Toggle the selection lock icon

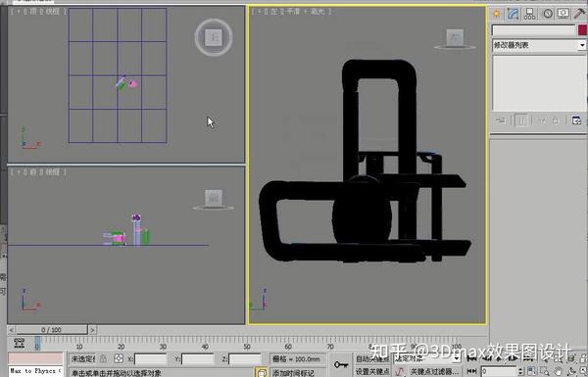tap(103, 358)
